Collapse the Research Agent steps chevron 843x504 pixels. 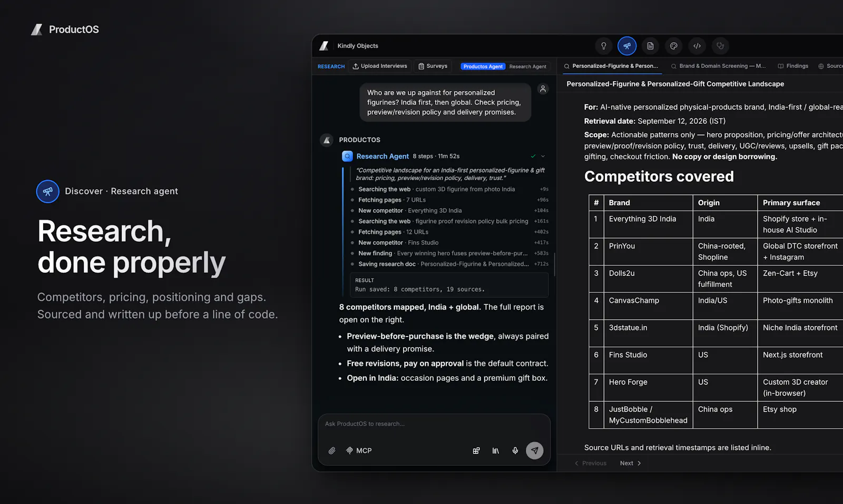[543, 156]
